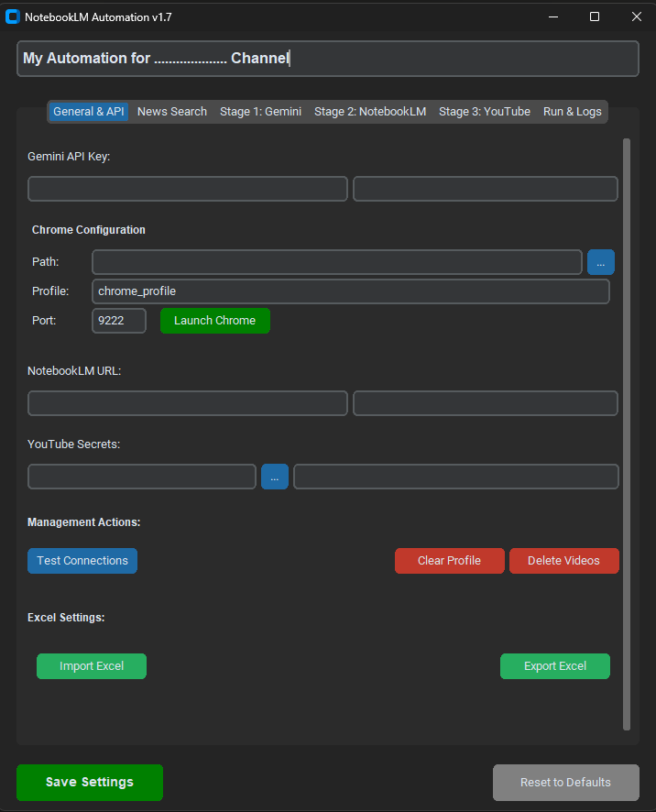The width and height of the screenshot is (656, 812).
Task: Click the NotebookLM Automation app icon in title bar
Action: [x=12, y=16]
